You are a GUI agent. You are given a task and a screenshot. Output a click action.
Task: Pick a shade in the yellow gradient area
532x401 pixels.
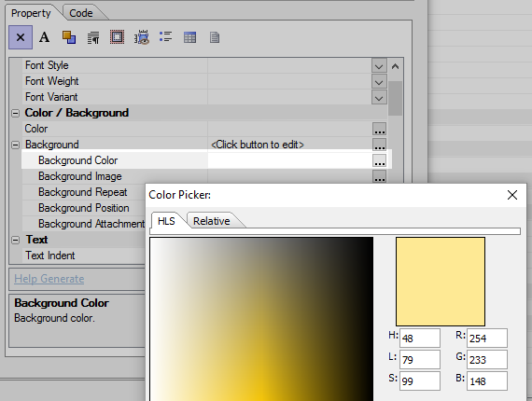click(261, 319)
